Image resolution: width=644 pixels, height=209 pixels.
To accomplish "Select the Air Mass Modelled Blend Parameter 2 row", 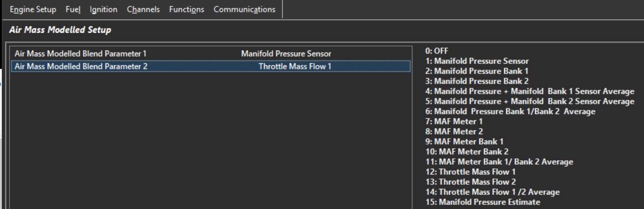I will click(81, 66).
